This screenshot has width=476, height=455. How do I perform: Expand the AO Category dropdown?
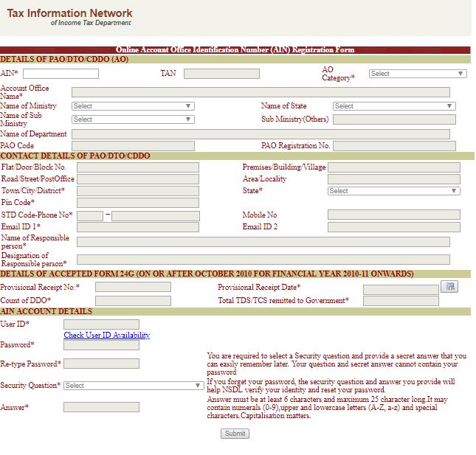coord(418,74)
